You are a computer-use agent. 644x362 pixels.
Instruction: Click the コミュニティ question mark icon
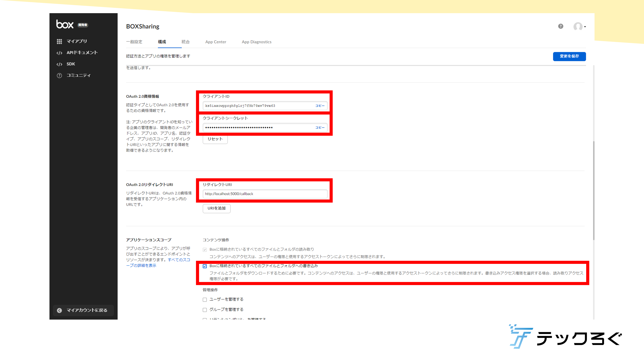click(x=59, y=75)
